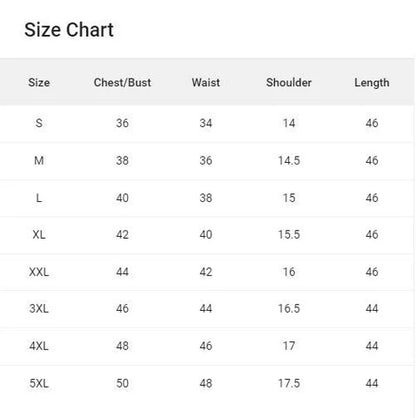
Task: Select the 5XL size row label
Action: 39,383
